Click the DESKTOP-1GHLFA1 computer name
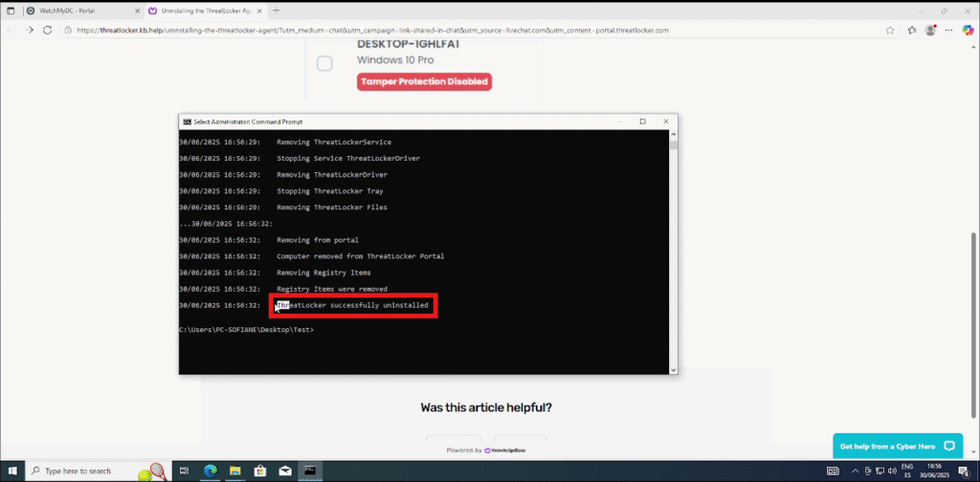The height and width of the screenshot is (482, 980). (409, 44)
